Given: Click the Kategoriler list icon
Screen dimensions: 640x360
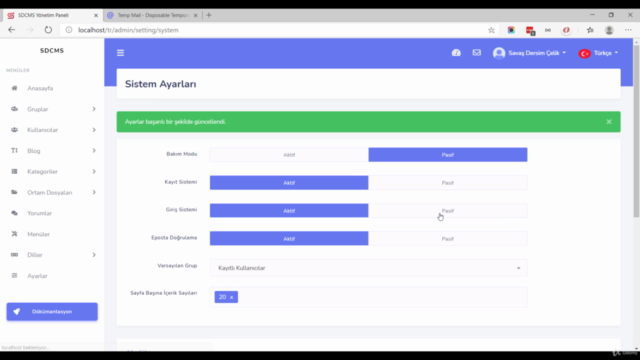Looking at the screenshot, I should pos(14,171).
